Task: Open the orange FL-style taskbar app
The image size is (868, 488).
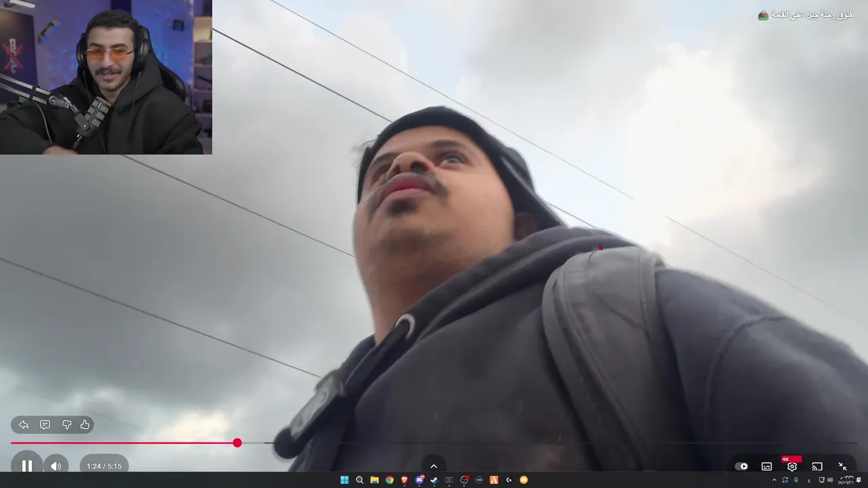Action: click(494, 480)
